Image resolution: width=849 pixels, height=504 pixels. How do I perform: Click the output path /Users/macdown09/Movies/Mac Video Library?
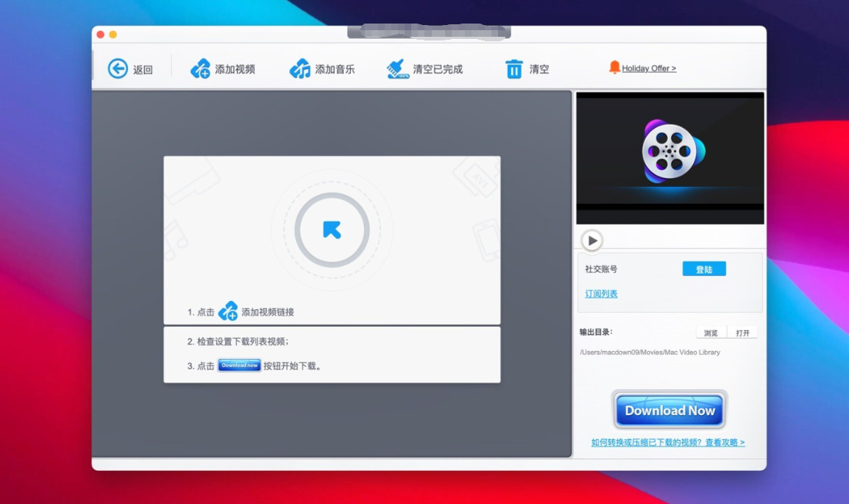650,352
